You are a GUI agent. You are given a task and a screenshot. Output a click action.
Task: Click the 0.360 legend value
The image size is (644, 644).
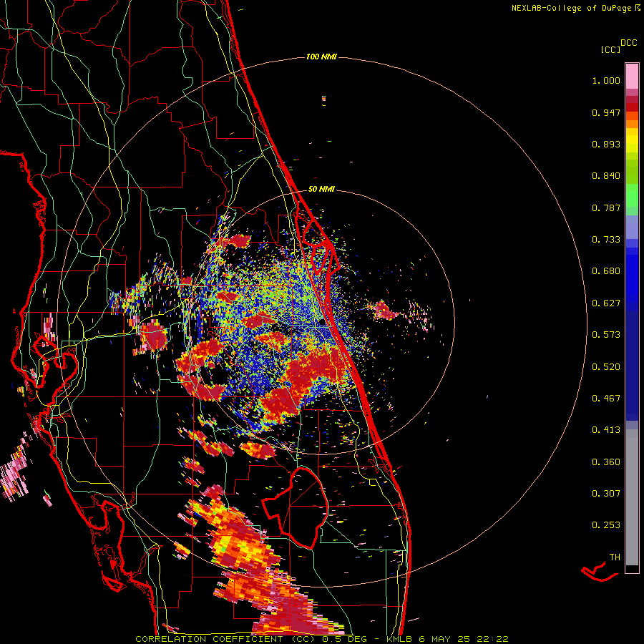click(x=606, y=462)
